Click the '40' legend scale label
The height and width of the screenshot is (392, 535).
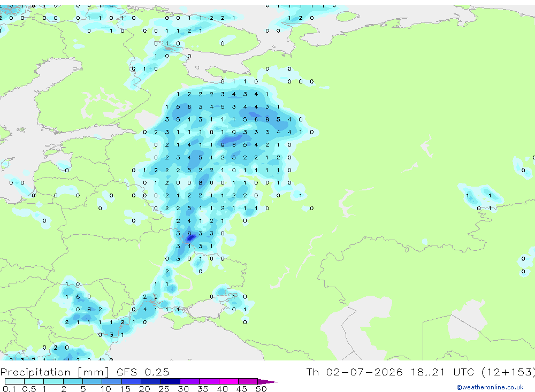coord(222,389)
